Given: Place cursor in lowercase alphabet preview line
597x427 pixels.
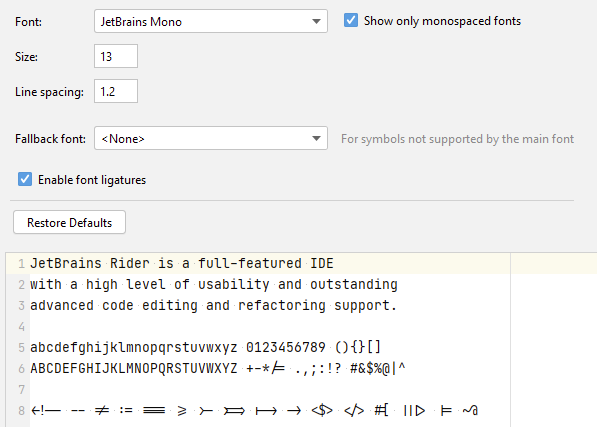Looking at the screenshot, I should tap(205, 347).
